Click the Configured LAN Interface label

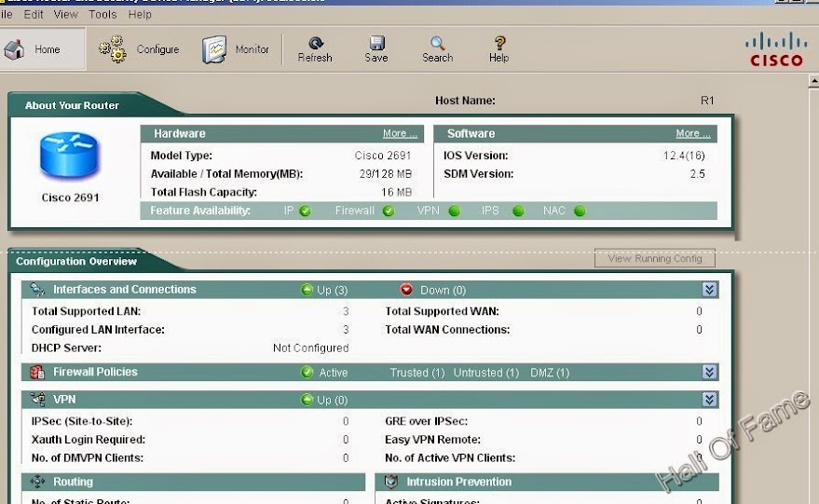98,330
